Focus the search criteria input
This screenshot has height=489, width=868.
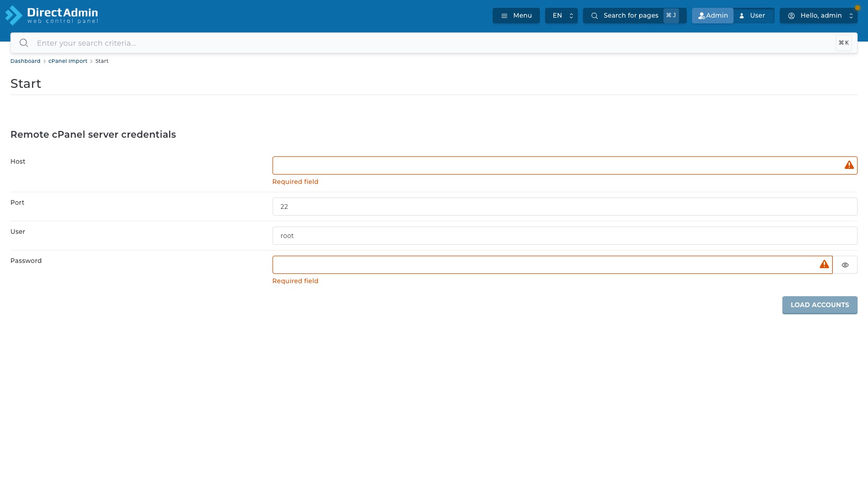pyautogui.click(x=433, y=43)
